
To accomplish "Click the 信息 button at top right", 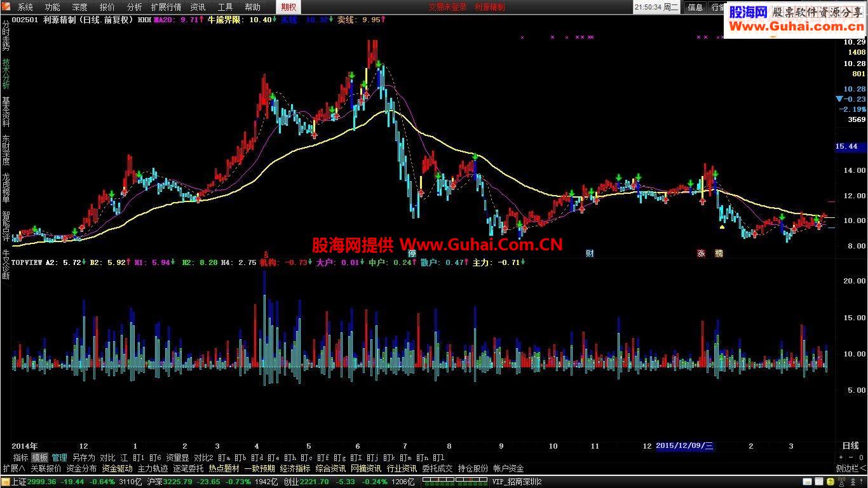I will tap(695, 7).
